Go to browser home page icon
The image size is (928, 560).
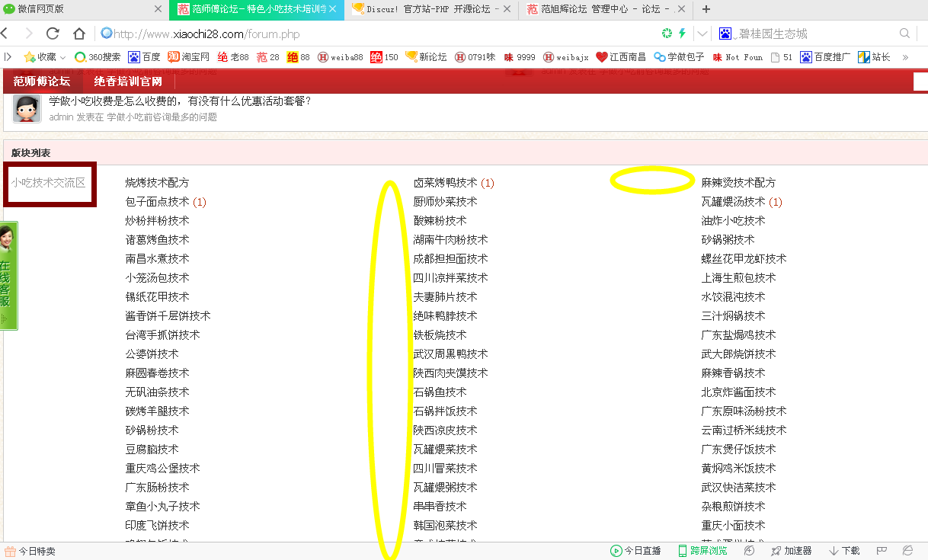coord(79,34)
